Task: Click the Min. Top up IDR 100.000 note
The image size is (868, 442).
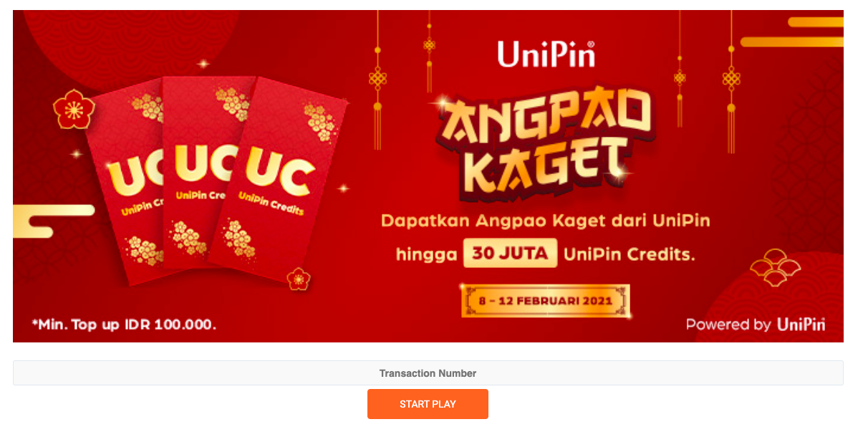Action: pos(123,325)
